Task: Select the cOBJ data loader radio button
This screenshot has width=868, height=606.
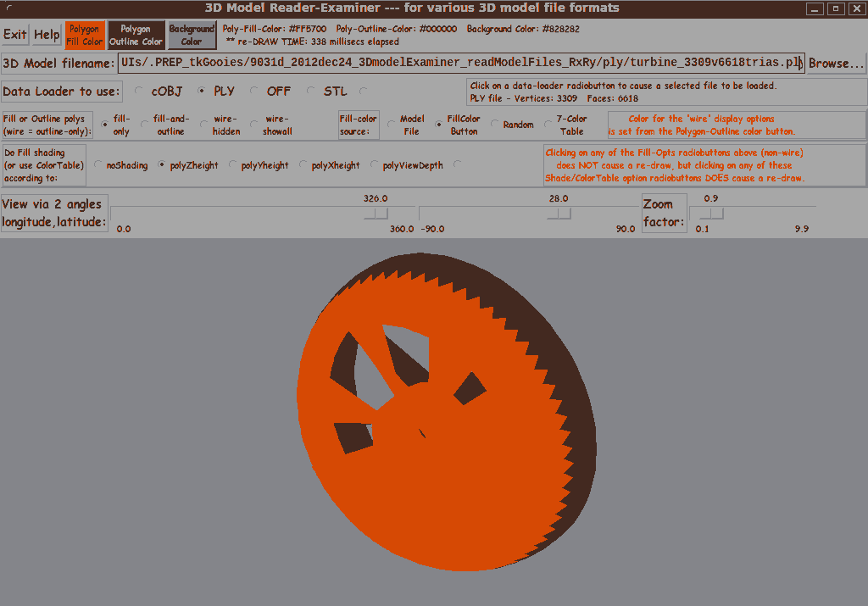Action: click(140, 91)
